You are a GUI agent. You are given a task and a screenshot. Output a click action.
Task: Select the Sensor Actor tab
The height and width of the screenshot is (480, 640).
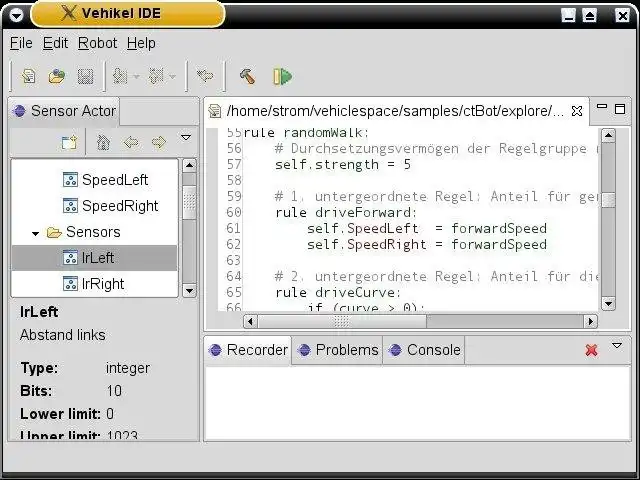64,111
